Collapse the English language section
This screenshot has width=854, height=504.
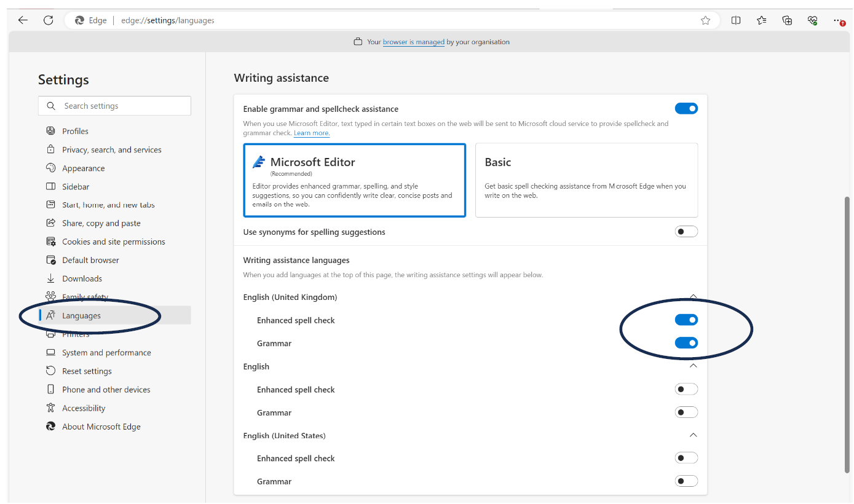[694, 366]
